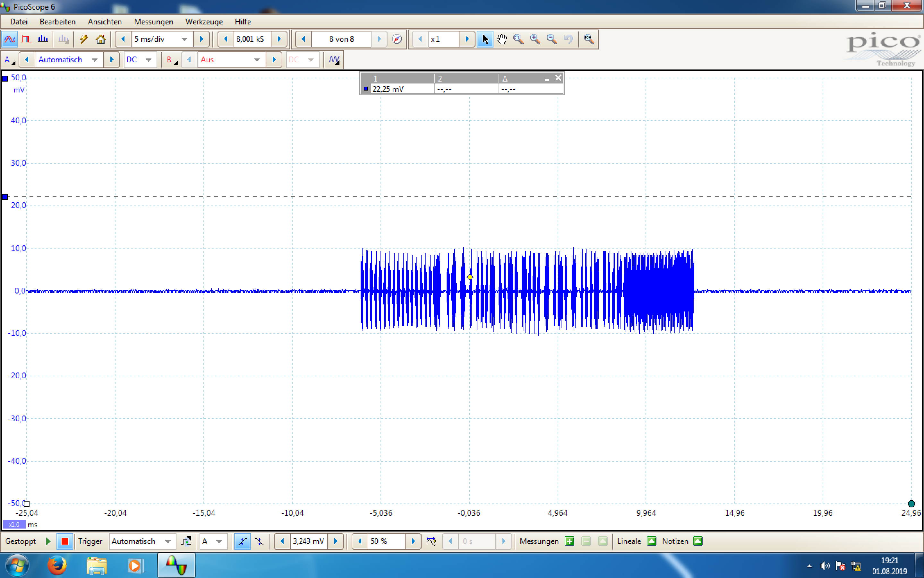Image resolution: width=924 pixels, height=578 pixels.
Task: Increase channel B input range
Action: pyautogui.click(x=274, y=60)
